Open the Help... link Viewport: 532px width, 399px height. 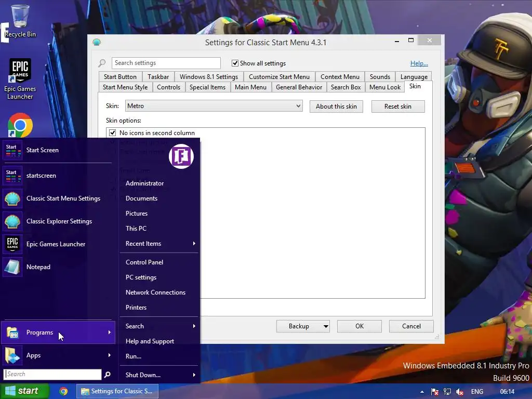coord(419,63)
